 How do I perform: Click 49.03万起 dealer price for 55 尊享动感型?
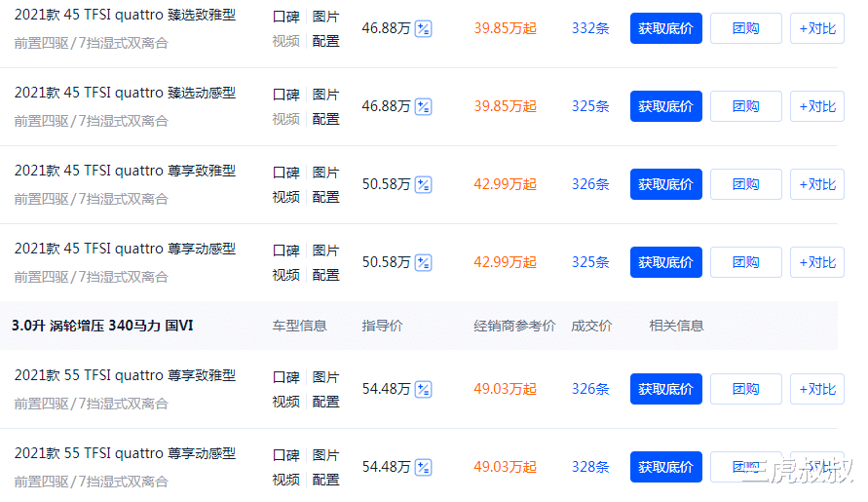pos(506,468)
